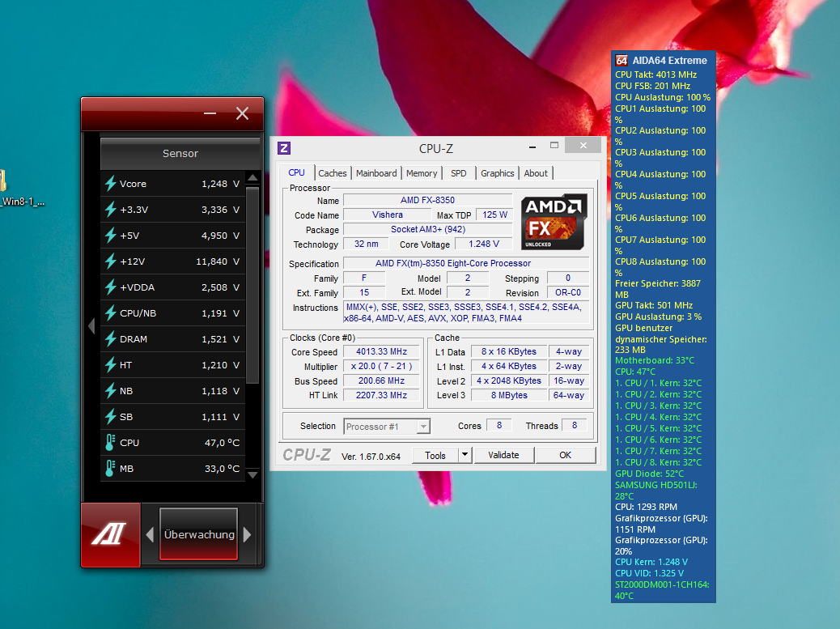Open the Win8-1 desktop shortcut icon
Viewport: 840px width, 629px height.
click(2, 181)
